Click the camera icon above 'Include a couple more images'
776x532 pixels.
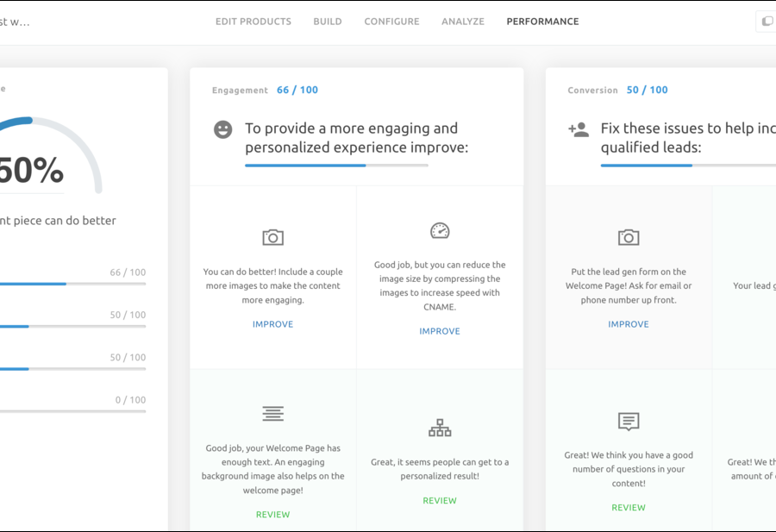point(272,237)
